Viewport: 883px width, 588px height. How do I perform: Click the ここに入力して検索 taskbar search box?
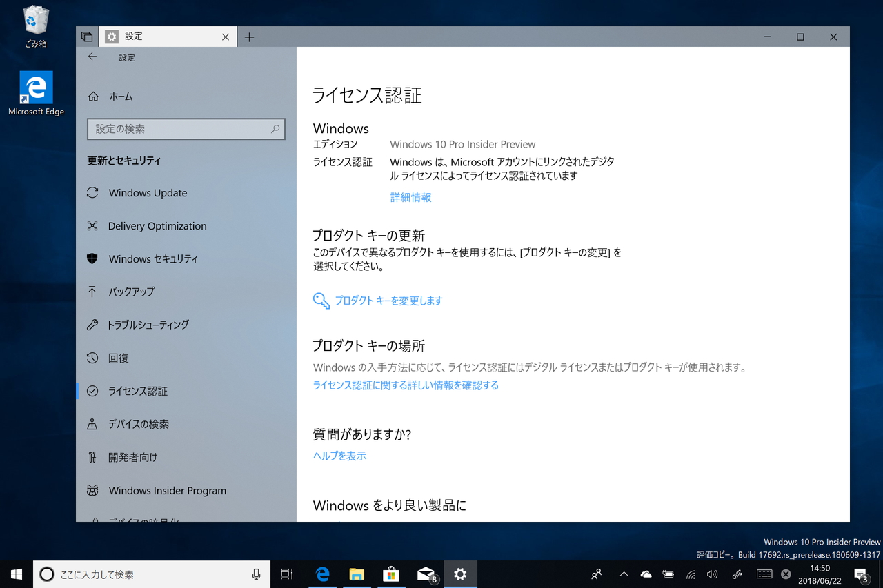click(150, 574)
